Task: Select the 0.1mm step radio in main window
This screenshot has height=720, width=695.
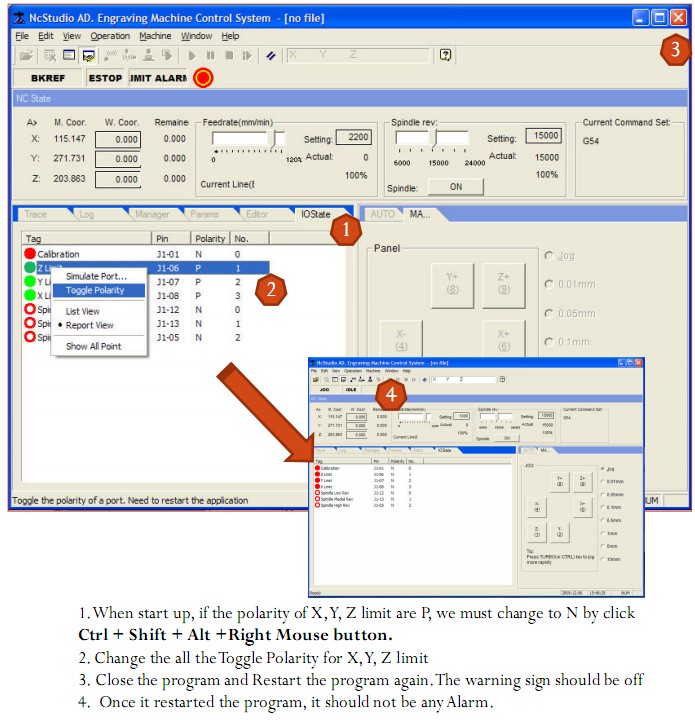Action: (x=548, y=342)
